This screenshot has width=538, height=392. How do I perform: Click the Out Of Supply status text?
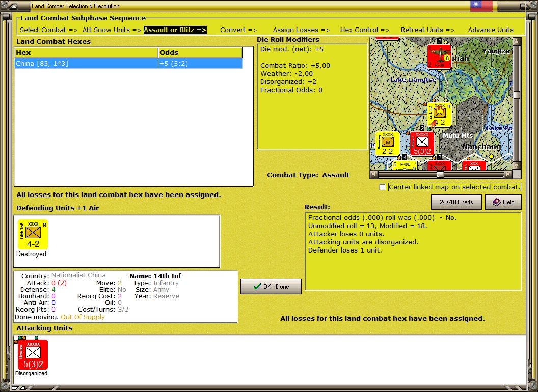pyautogui.click(x=83, y=317)
